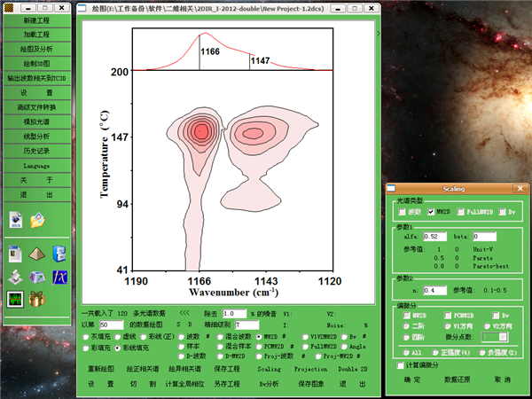Open the Language menu item
This screenshot has width=532, height=399.
(36, 166)
